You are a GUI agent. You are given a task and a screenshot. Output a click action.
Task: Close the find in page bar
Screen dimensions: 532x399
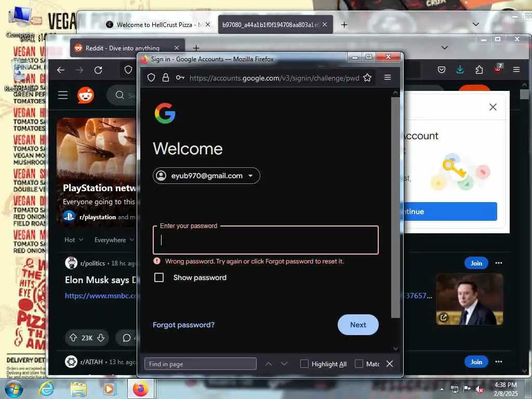pyautogui.click(x=390, y=364)
